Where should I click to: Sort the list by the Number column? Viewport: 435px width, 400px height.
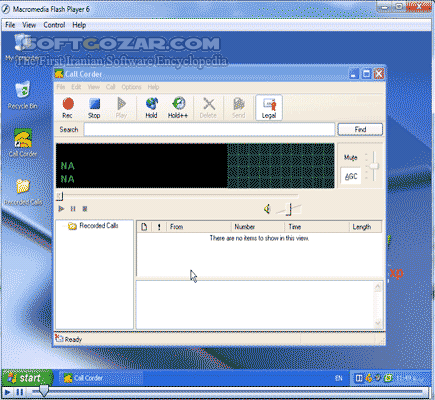pos(258,227)
